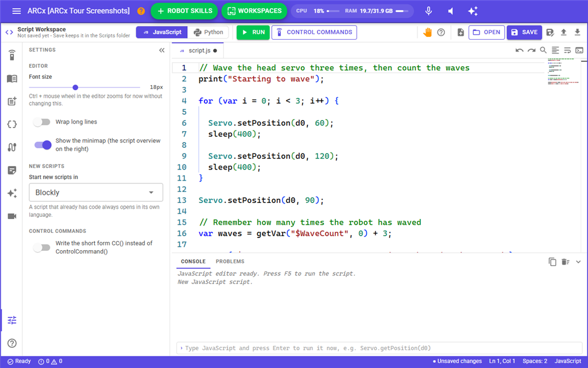Click the orange stop hand icon
Image resolution: width=588 pixels, height=368 pixels.
click(427, 32)
